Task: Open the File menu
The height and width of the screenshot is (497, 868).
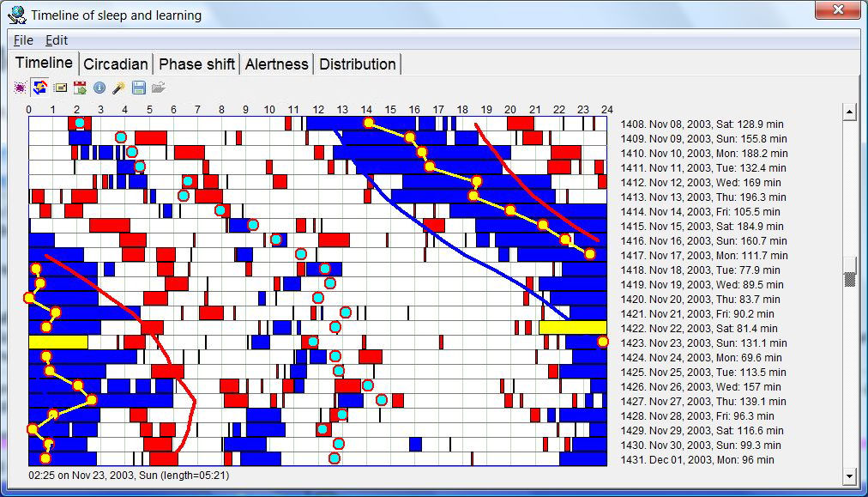Action: point(24,40)
